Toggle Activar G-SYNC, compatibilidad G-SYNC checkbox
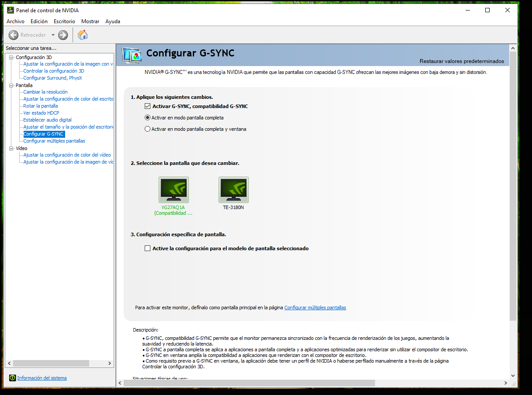The width and height of the screenshot is (532, 395). coord(147,106)
